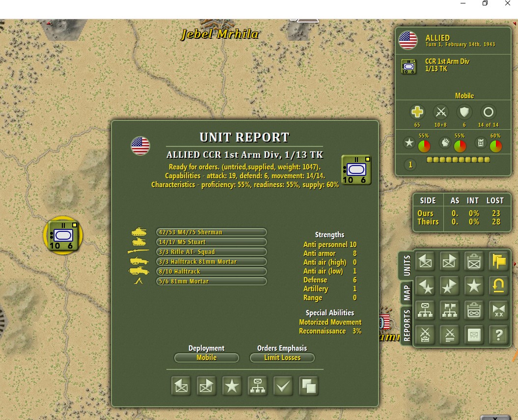
Task: Select the 3/3 Rifle AT- Squad row
Action: click(x=212, y=252)
